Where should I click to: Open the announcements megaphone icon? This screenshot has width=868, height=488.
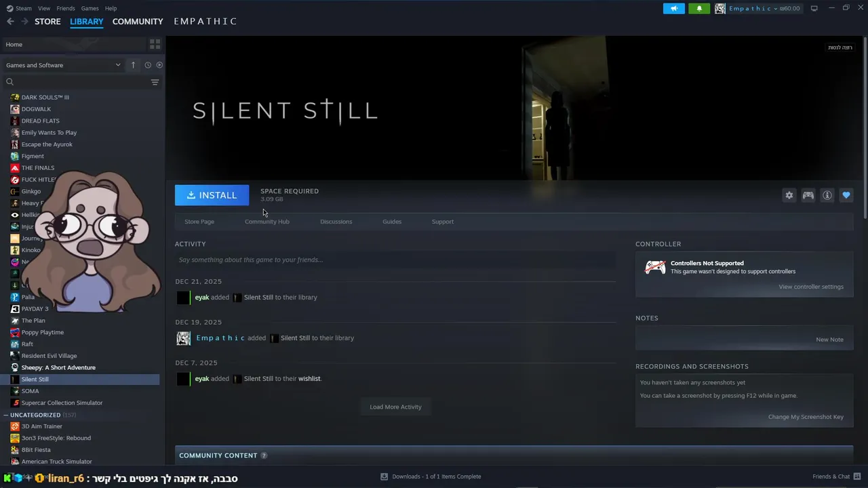(x=673, y=8)
